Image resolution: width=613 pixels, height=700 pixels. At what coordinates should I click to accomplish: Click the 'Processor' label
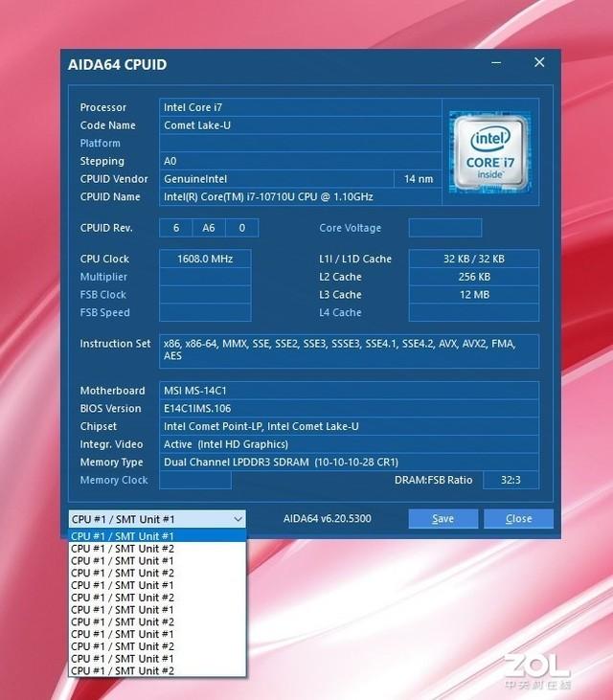103,107
